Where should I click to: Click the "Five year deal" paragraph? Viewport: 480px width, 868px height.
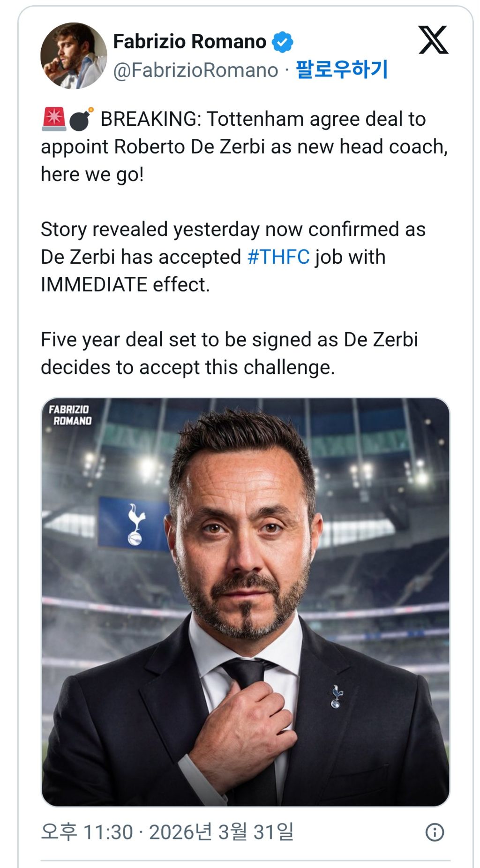point(229,353)
